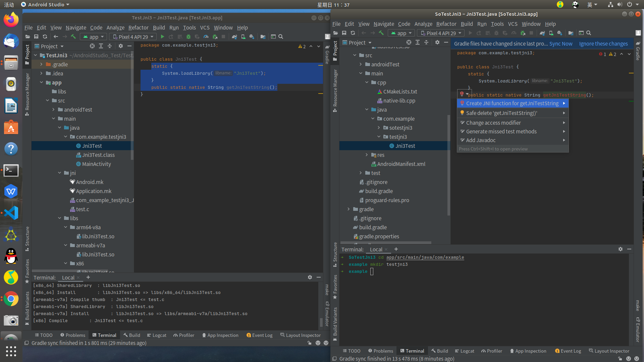The width and height of the screenshot is (644, 362).
Task: Hide Project panel with minus in SoTestJni3
Action: (446, 43)
